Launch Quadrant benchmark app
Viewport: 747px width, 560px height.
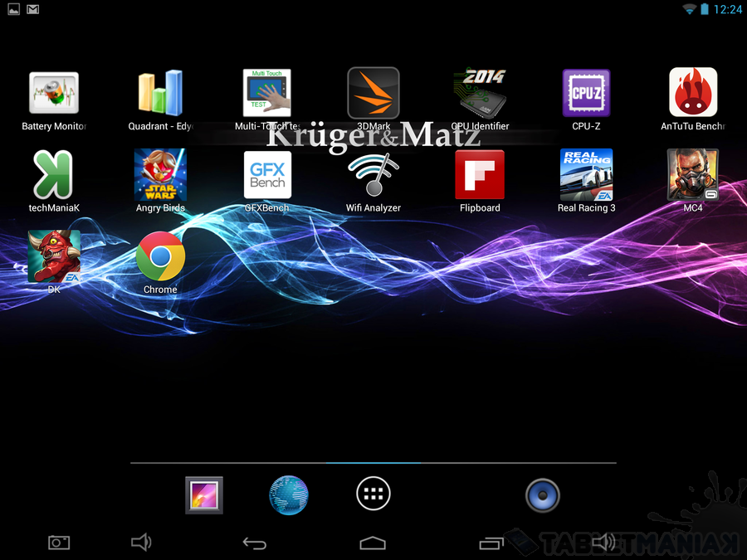pyautogui.click(x=160, y=93)
